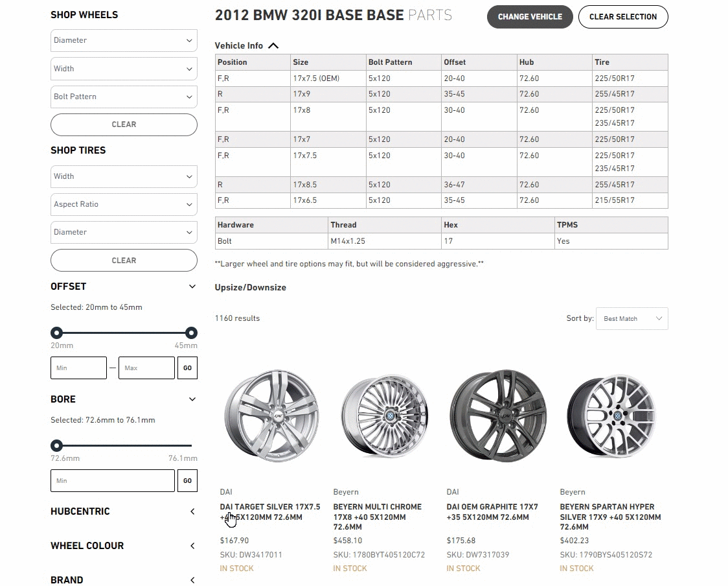Collapse the Offset filter section chevron

(x=192, y=287)
